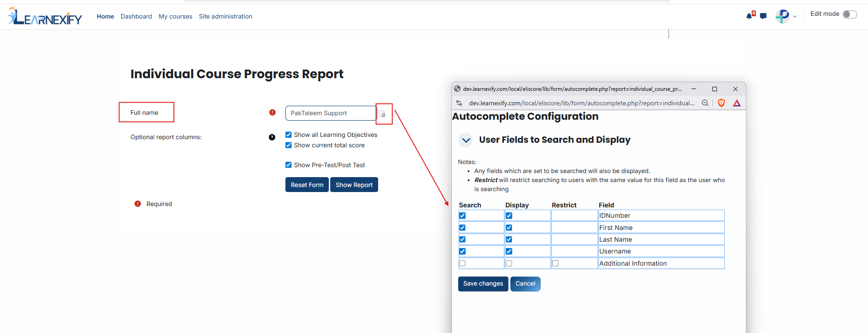
Task: Click the help question mark icon for optional columns
Action: [x=272, y=137]
